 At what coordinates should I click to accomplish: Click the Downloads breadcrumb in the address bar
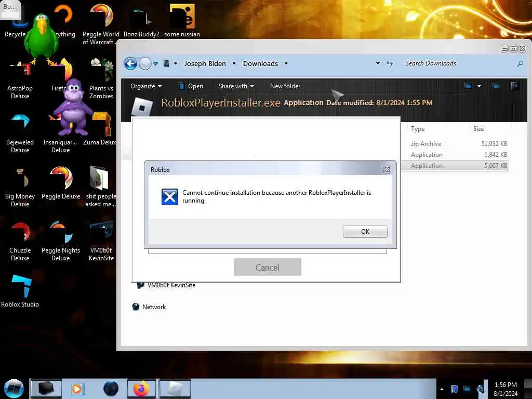click(x=260, y=63)
